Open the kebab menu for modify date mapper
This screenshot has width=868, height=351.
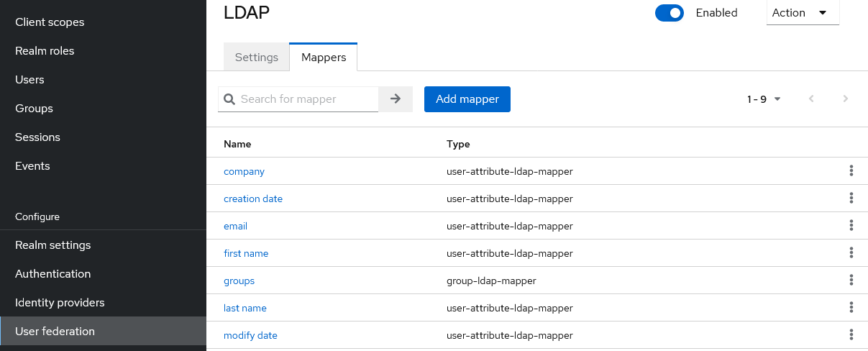pos(851,335)
